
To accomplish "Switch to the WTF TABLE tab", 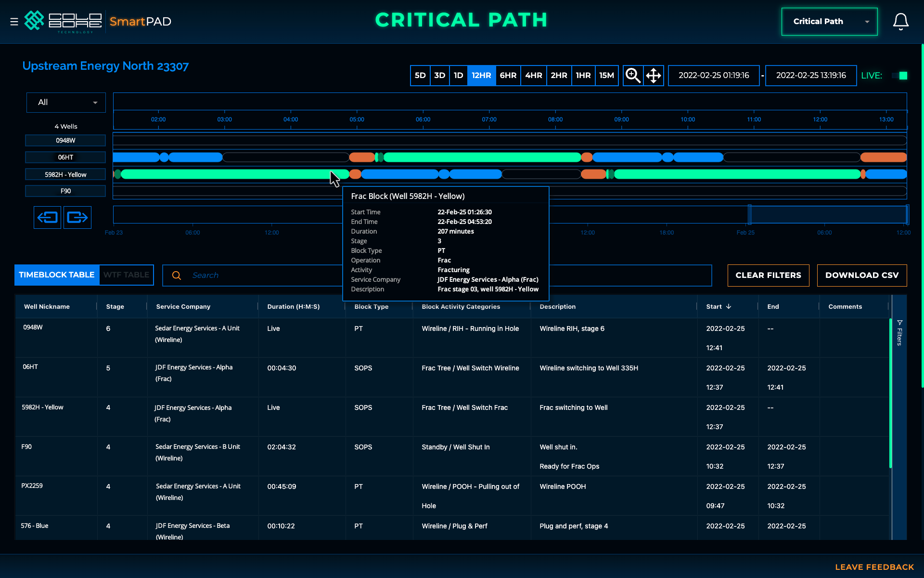I will pyautogui.click(x=126, y=275).
